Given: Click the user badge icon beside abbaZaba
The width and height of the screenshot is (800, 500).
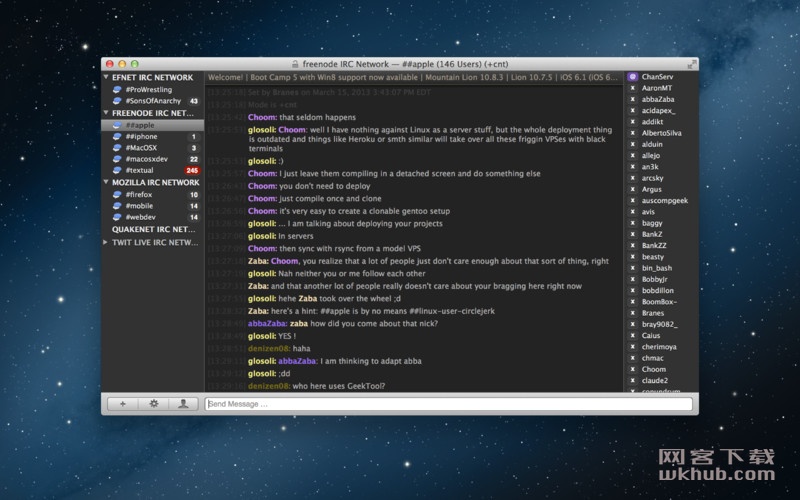Looking at the screenshot, I should [633, 99].
